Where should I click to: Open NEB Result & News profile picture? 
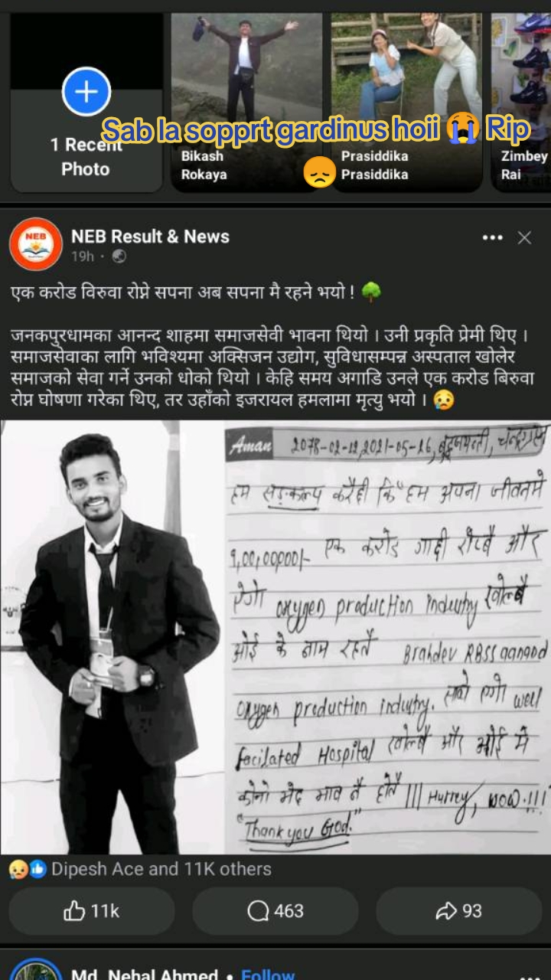tap(35, 244)
